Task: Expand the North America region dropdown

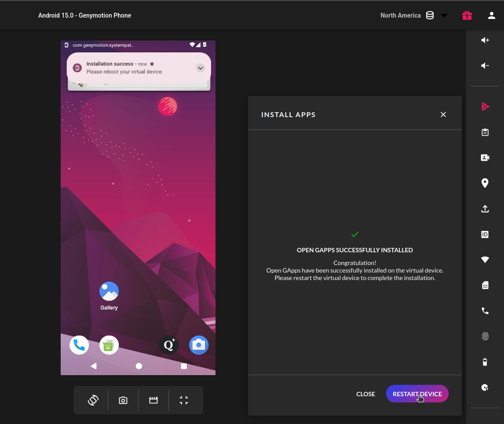Action: coord(444,15)
